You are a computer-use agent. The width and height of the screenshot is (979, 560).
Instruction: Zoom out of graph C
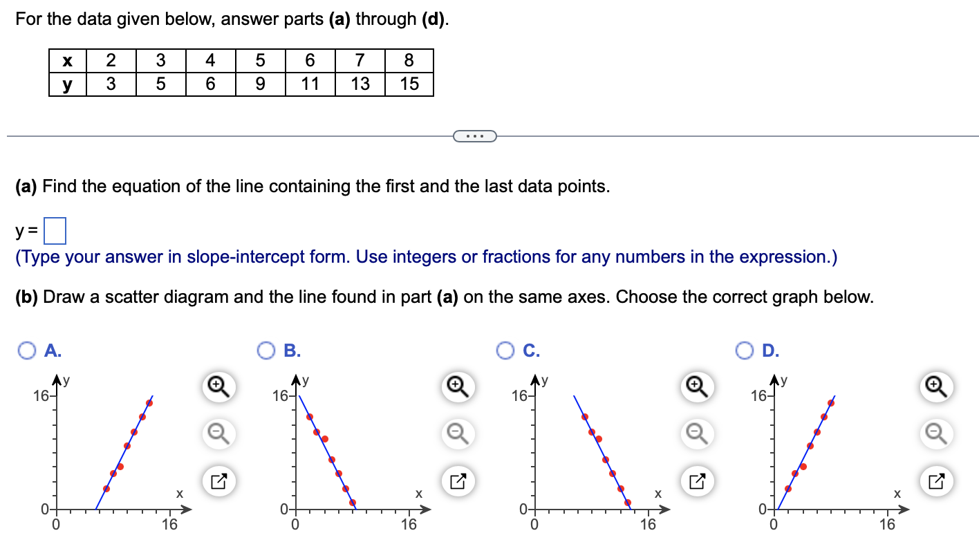coord(696,434)
